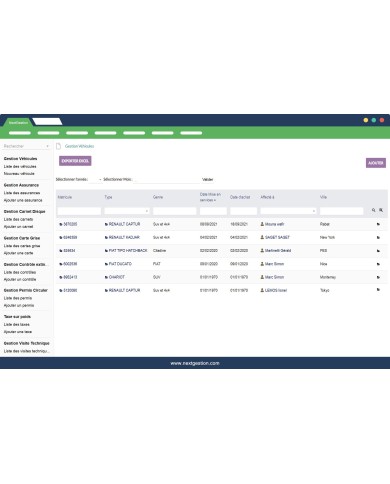Screen dimensions: 390x484
Task: Click type icon beside CHARIOT
Action: tap(106, 277)
